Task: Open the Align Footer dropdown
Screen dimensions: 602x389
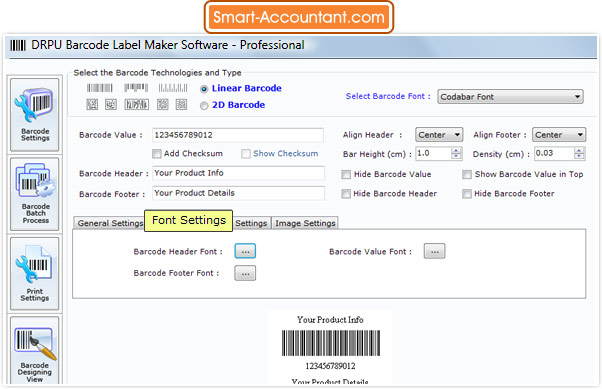Action: click(x=559, y=135)
